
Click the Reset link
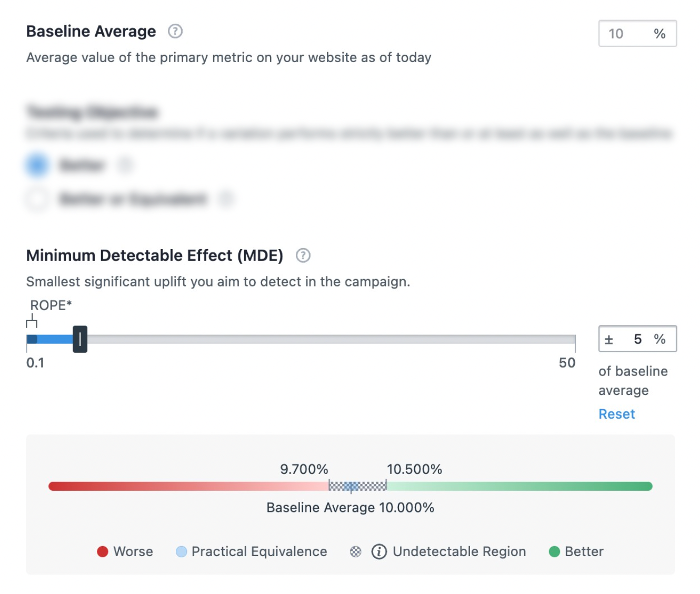coord(616,414)
